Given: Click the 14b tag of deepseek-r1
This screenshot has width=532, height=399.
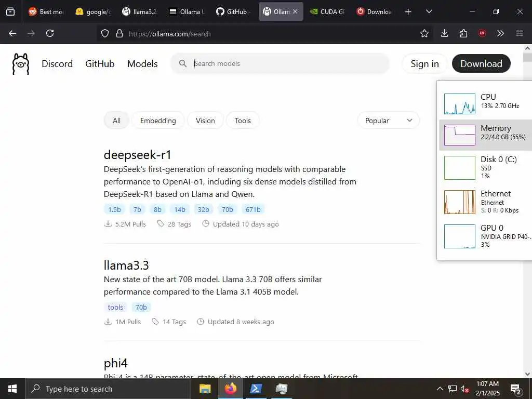Looking at the screenshot, I should pyautogui.click(x=179, y=209).
